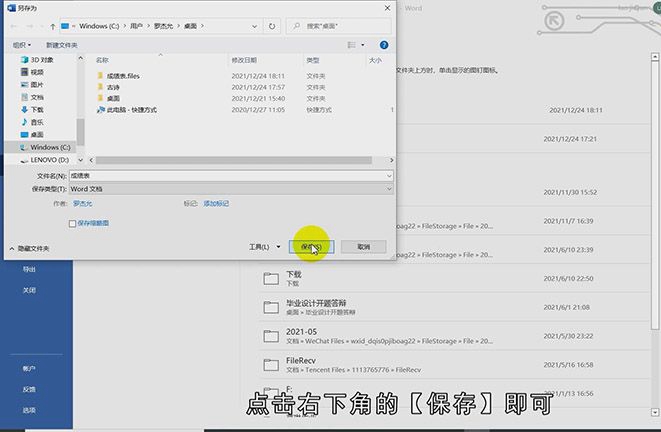Open 选项 in Word backstage sidebar
661x432 pixels.
click(29, 410)
